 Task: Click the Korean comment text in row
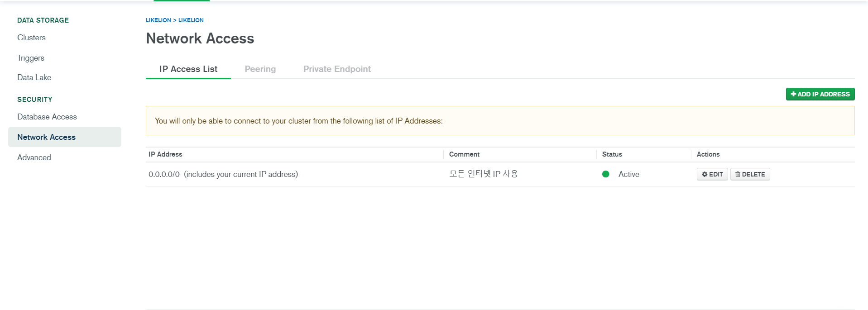(483, 174)
